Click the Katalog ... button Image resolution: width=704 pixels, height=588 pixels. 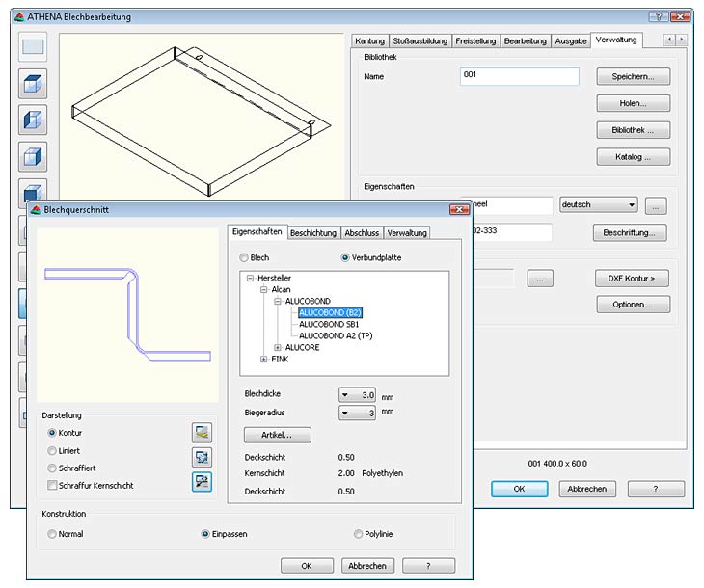pos(633,156)
